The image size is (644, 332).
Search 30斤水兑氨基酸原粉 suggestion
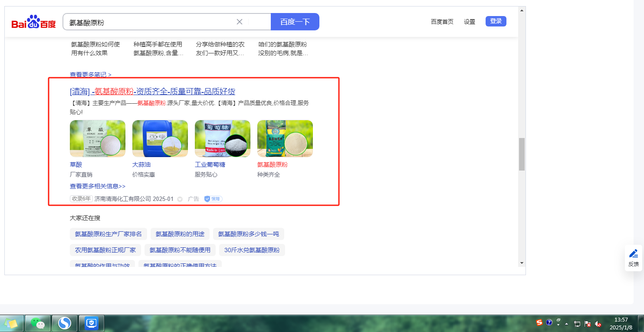252,250
